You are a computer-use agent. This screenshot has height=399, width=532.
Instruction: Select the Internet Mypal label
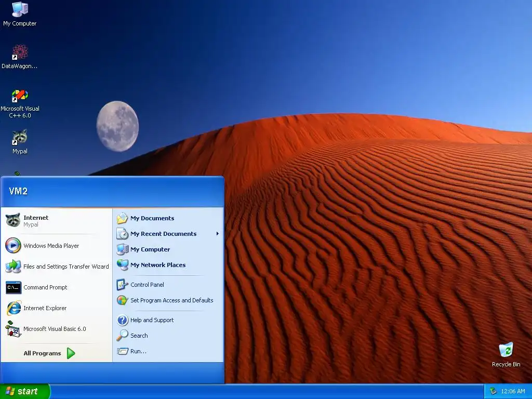[36, 221]
